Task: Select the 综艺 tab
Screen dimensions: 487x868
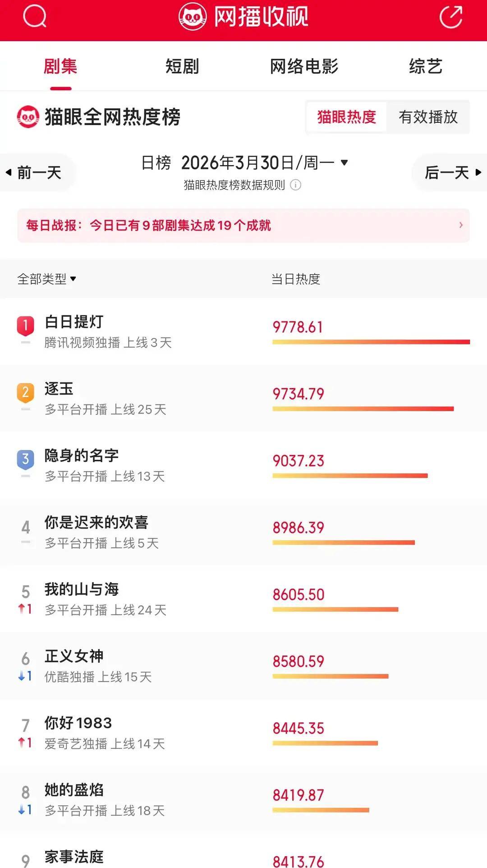Action: pyautogui.click(x=426, y=66)
